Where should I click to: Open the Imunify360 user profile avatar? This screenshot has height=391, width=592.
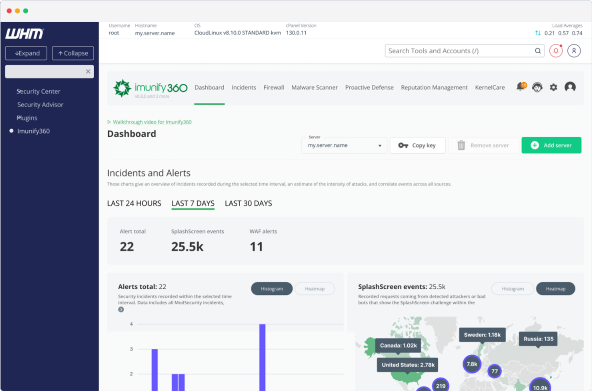570,87
